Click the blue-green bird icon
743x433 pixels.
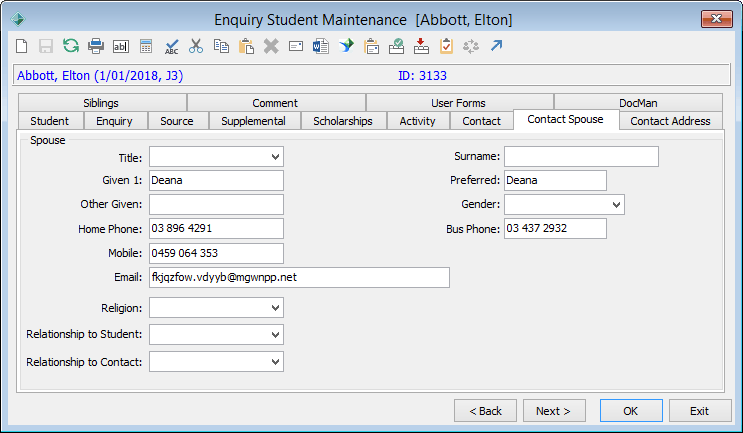[x=346, y=46]
